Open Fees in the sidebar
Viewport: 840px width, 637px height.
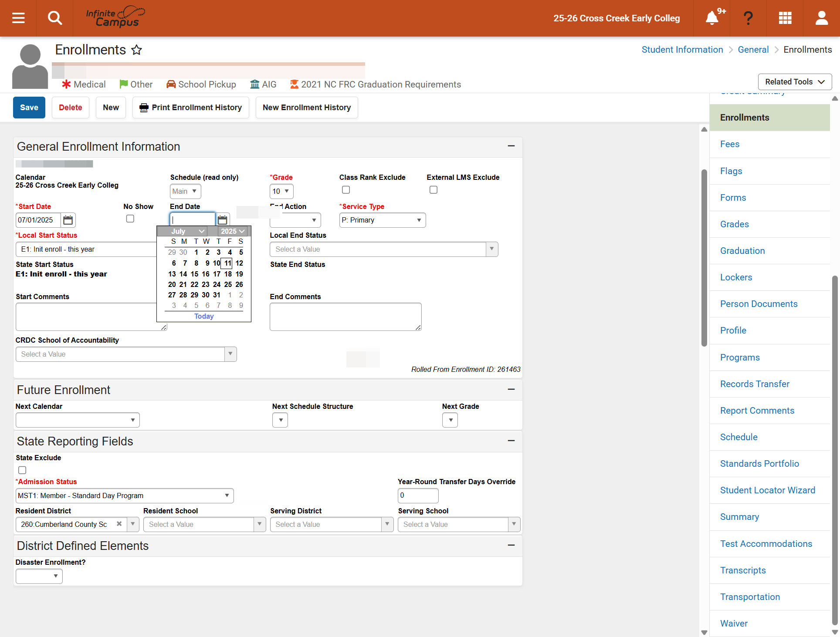(730, 144)
